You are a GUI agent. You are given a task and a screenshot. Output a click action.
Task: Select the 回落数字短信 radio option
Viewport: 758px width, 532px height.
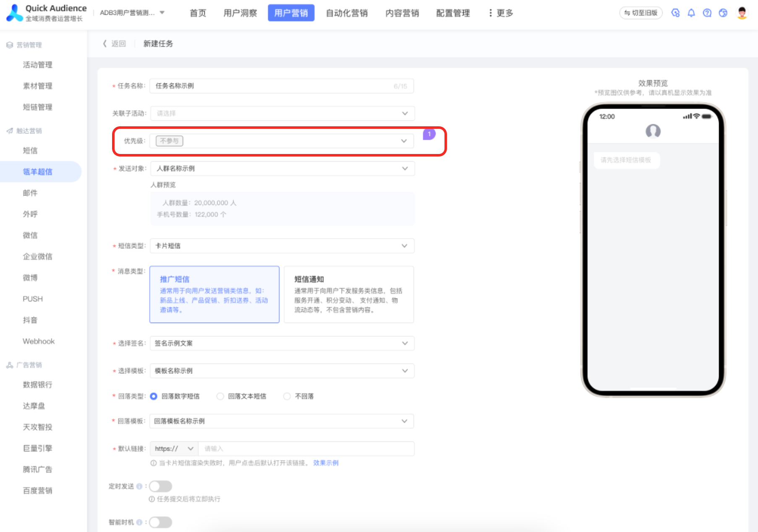point(154,396)
